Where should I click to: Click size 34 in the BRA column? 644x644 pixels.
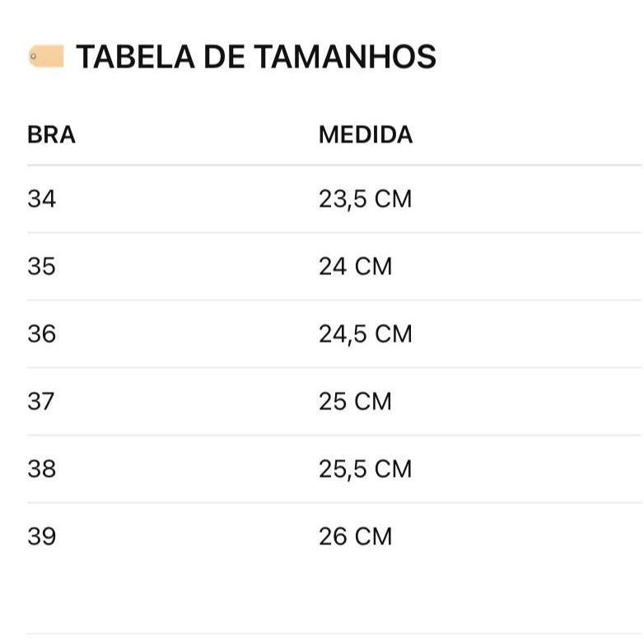click(41, 198)
